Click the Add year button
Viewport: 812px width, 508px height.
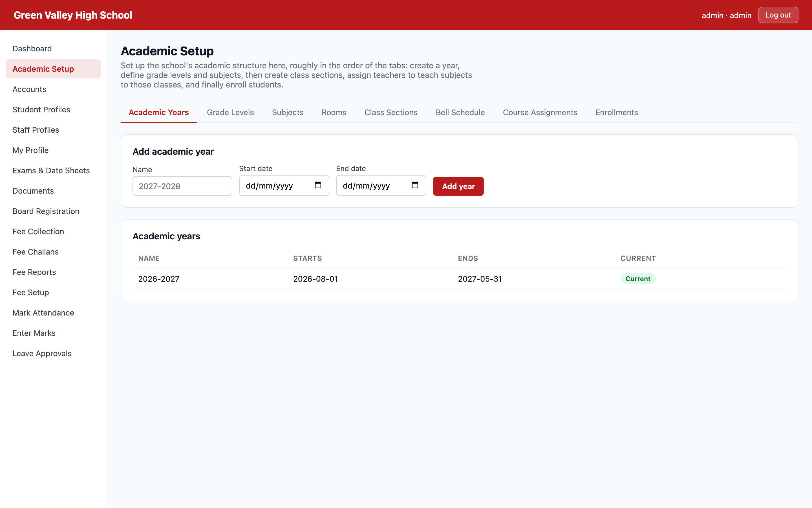click(x=458, y=186)
